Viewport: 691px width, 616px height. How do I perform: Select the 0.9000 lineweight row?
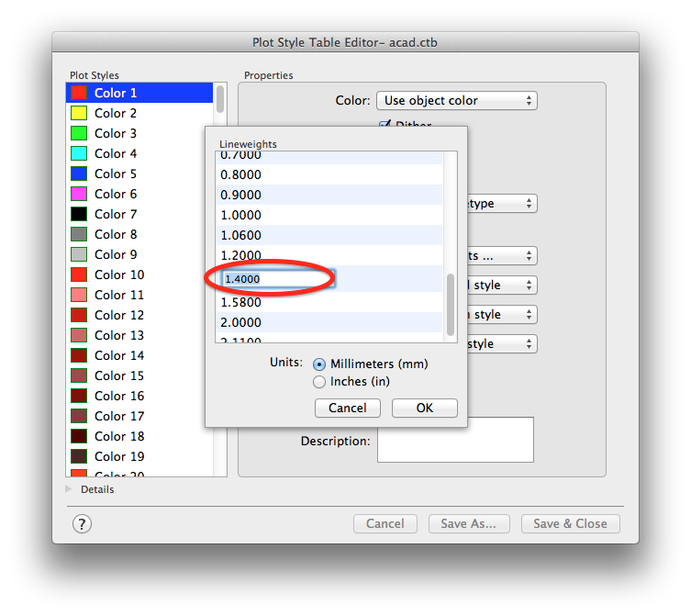pos(329,195)
